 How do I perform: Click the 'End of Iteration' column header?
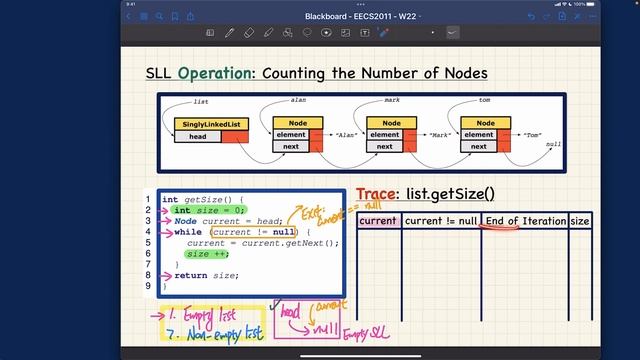(x=526, y=221)
